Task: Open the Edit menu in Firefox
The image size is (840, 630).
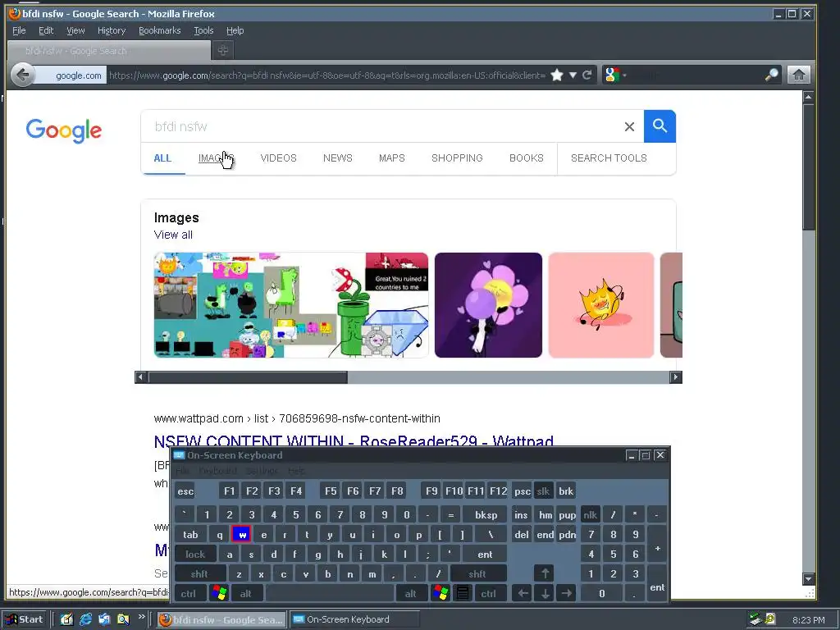Action: (x=46, y=30)
